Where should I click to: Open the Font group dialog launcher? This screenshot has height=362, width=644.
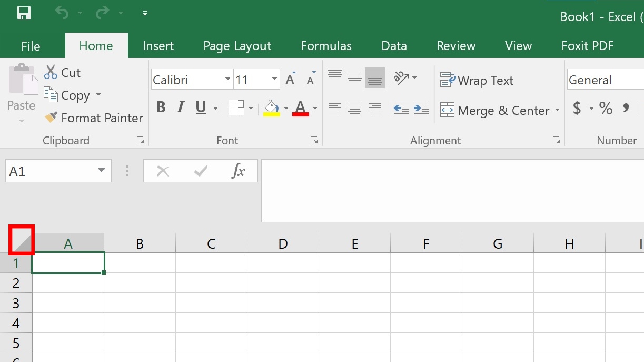[x=314, y=140]
